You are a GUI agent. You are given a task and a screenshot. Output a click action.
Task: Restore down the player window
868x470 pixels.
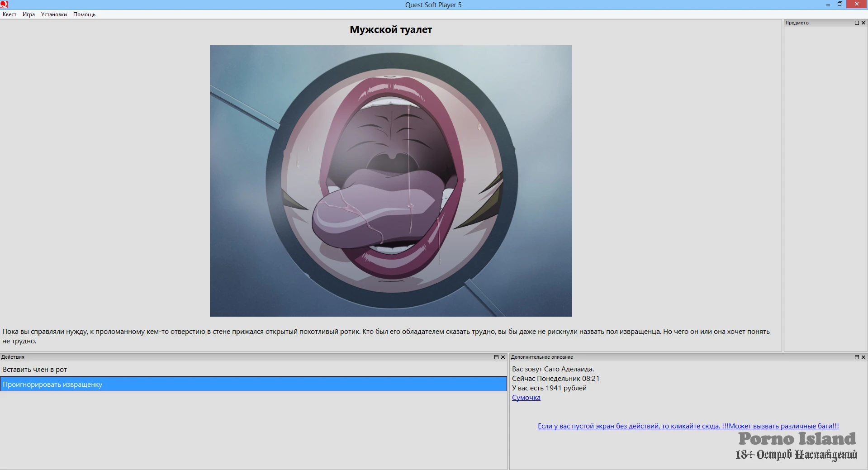point(840,5)
